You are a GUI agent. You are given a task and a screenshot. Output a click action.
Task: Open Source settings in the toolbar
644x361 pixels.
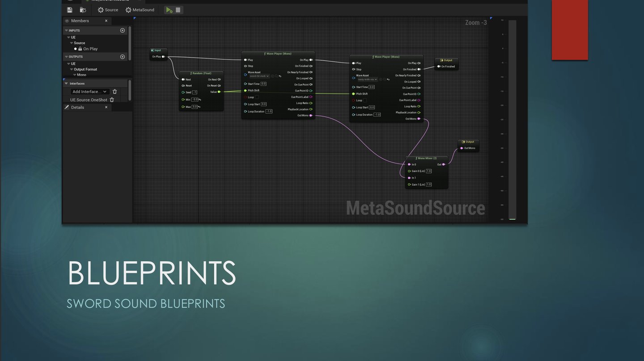pyautogui.click(x=108, y=10)
